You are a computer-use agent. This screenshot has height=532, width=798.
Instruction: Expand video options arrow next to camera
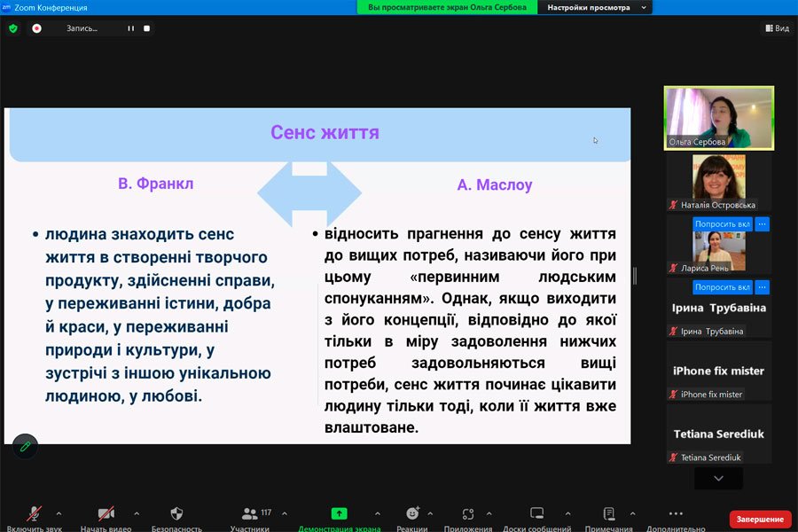click(137, 513)
